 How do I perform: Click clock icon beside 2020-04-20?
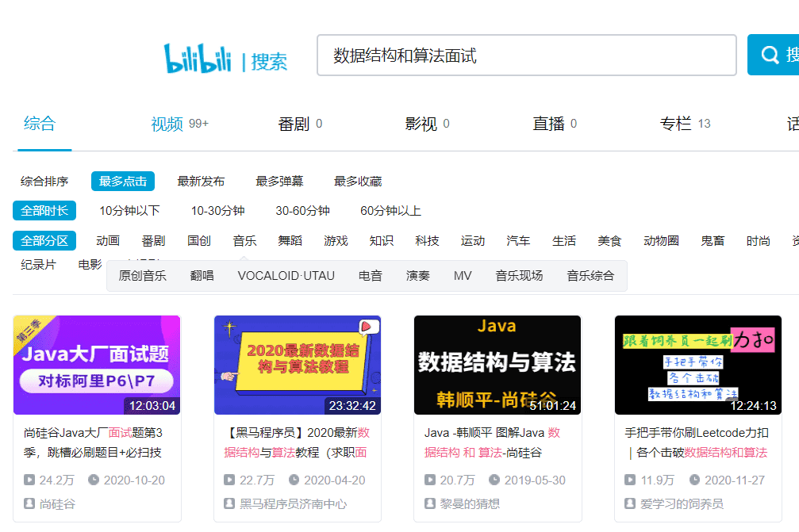pyautogui.click(x=294, y=480)
